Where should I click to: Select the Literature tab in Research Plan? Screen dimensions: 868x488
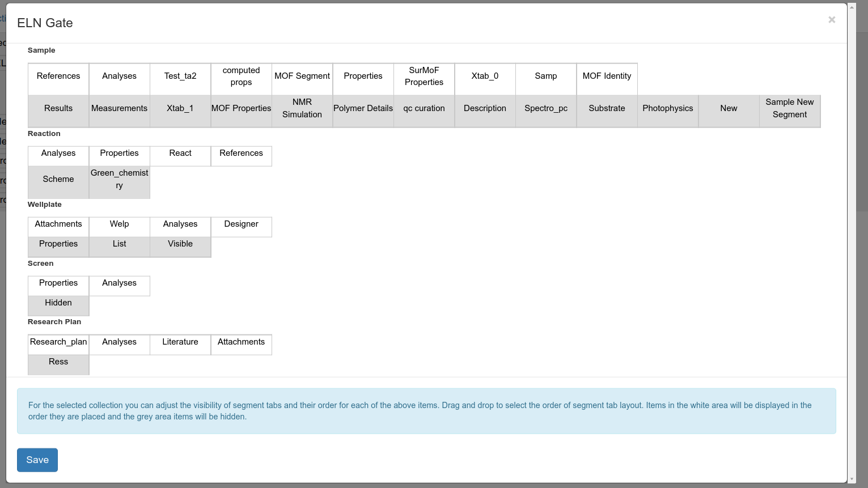click(x=180, y=342)
